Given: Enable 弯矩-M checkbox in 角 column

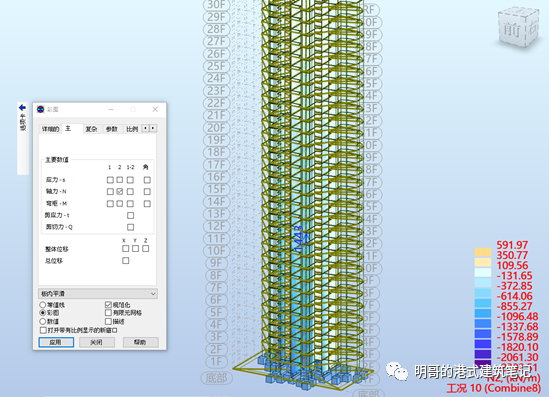Looking at the screenshot, I should 147,203.
